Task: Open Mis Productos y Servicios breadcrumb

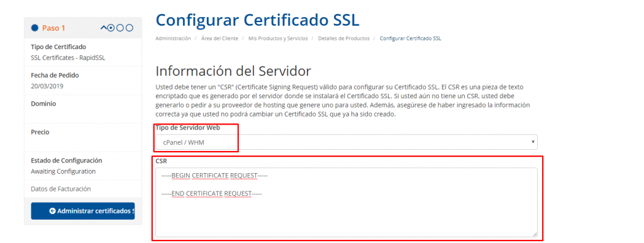Action: click(277, 38)
